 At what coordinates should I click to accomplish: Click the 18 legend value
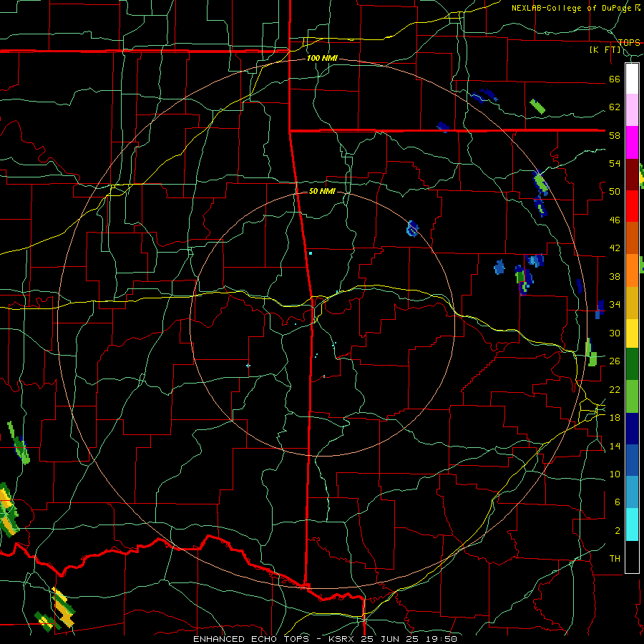click(615, 418)
